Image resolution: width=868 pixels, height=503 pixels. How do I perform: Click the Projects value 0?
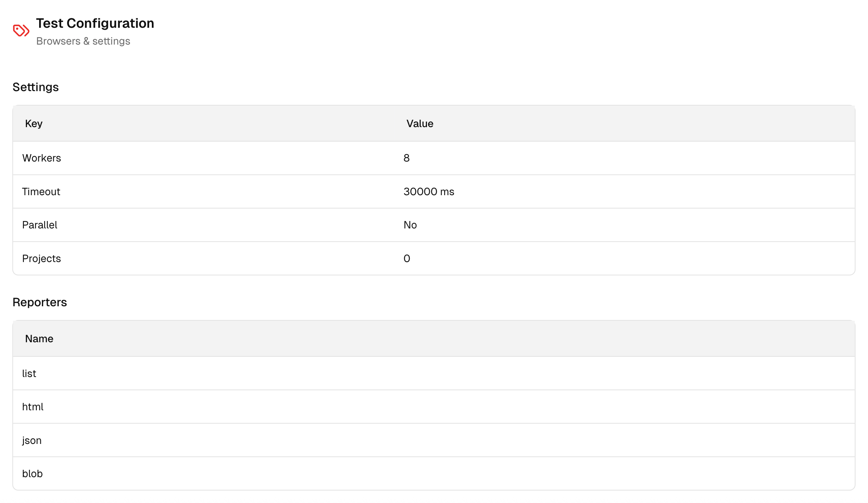point(407,259)
